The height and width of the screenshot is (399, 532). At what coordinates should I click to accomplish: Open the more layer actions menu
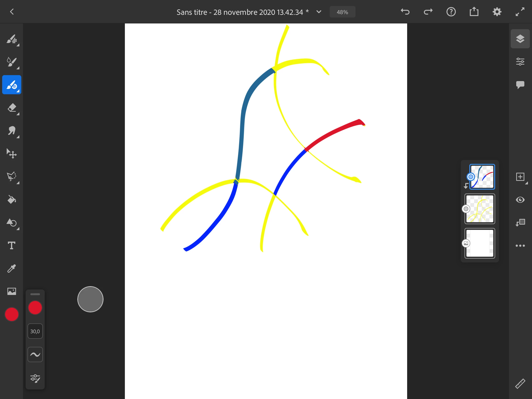coord(520,246)
